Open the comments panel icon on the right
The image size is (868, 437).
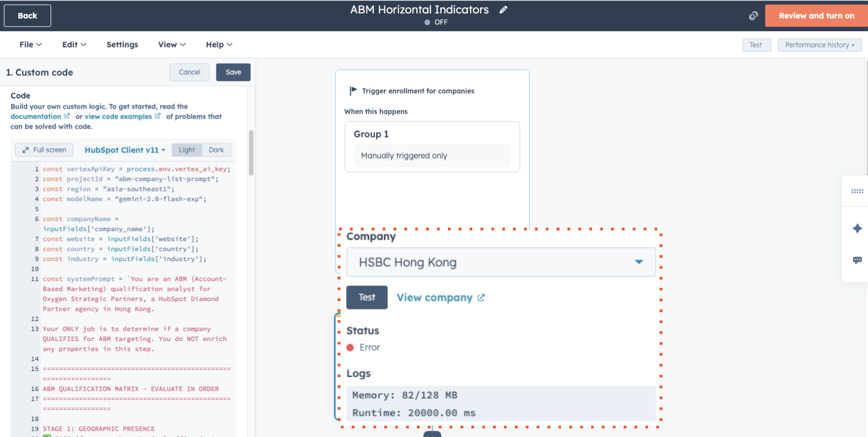(x=857, y=260)
